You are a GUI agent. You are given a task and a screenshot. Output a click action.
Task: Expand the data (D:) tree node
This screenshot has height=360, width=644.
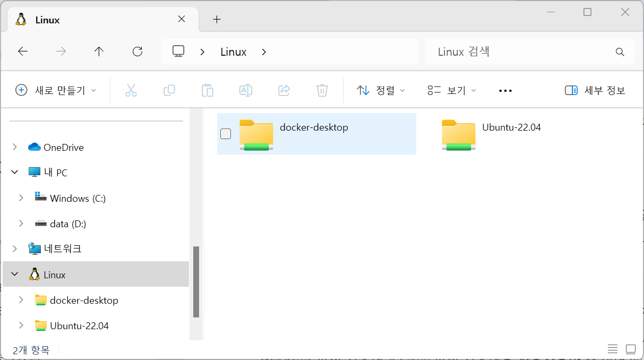(21, 224)
